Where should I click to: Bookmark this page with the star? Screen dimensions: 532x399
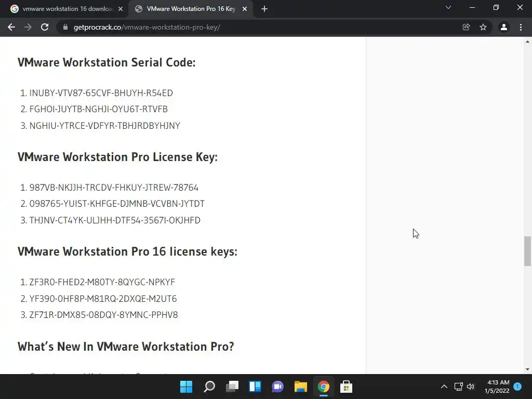pos(483,27)
